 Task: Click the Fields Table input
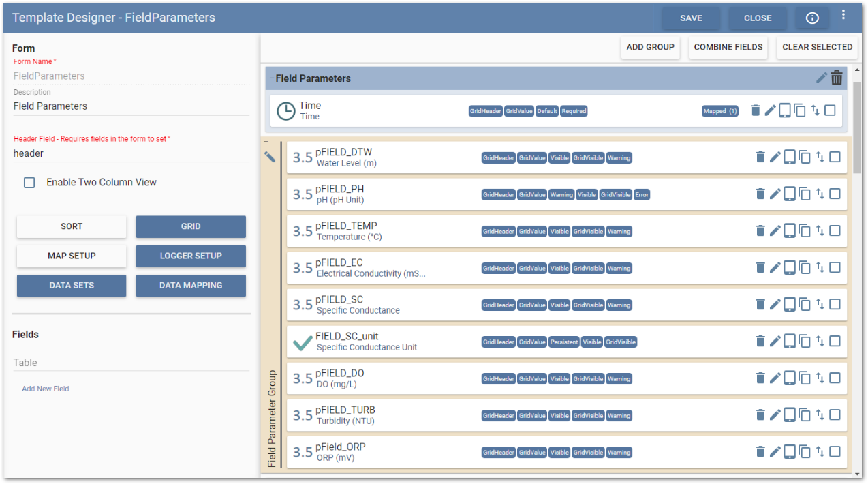click(131, 363)
